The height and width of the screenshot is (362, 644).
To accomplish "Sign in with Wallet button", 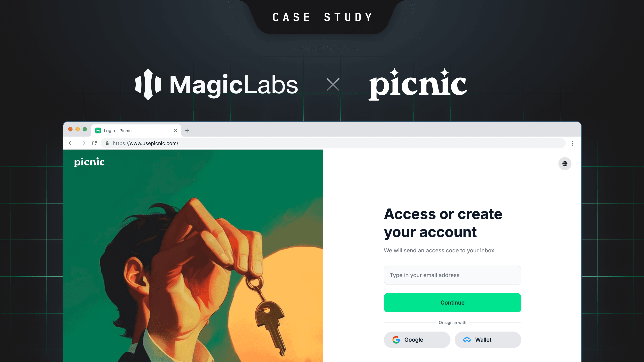I will [487, 339].
